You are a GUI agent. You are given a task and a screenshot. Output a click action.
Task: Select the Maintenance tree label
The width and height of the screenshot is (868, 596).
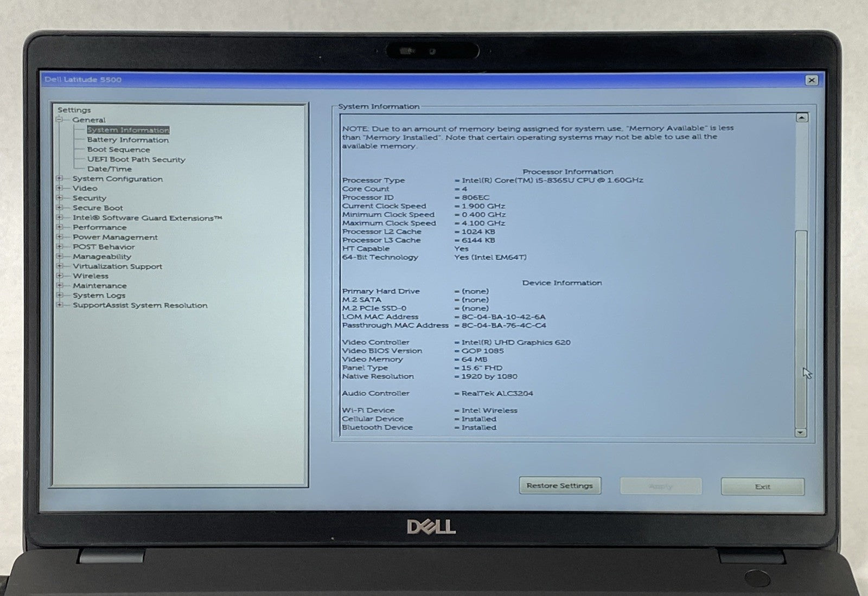coord(100,285)
